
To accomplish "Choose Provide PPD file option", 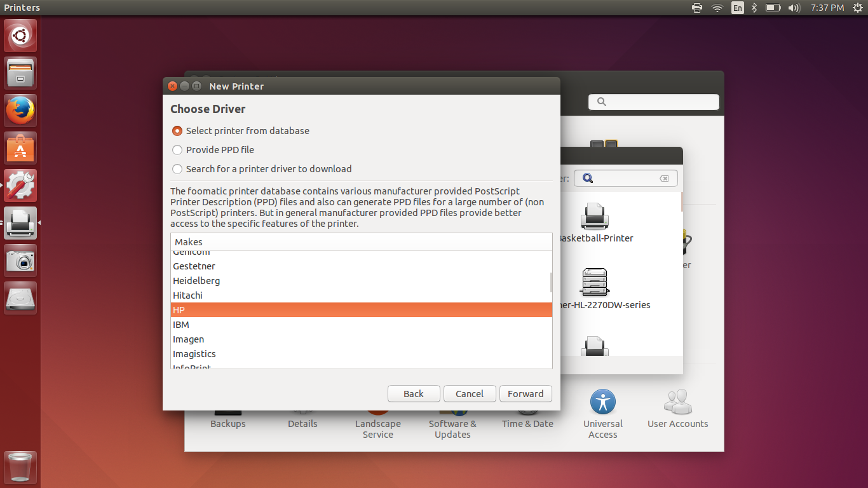I will [214, 150].
